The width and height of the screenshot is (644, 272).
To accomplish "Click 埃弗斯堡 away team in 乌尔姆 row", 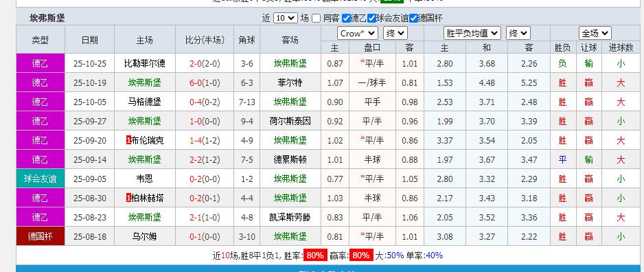I will click(290, 236).
